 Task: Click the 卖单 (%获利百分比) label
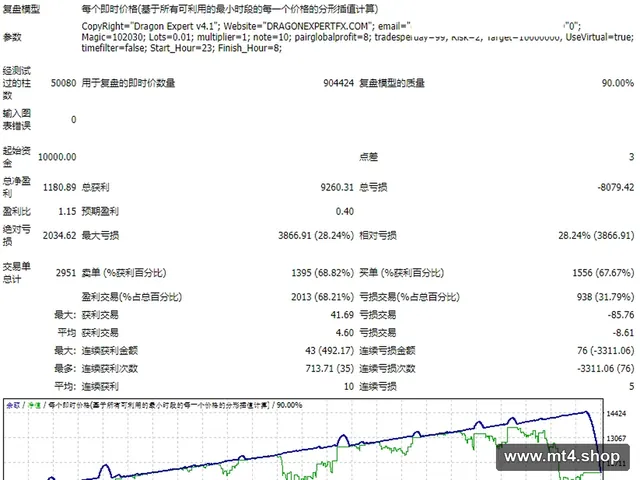click(x=124, y=273)
